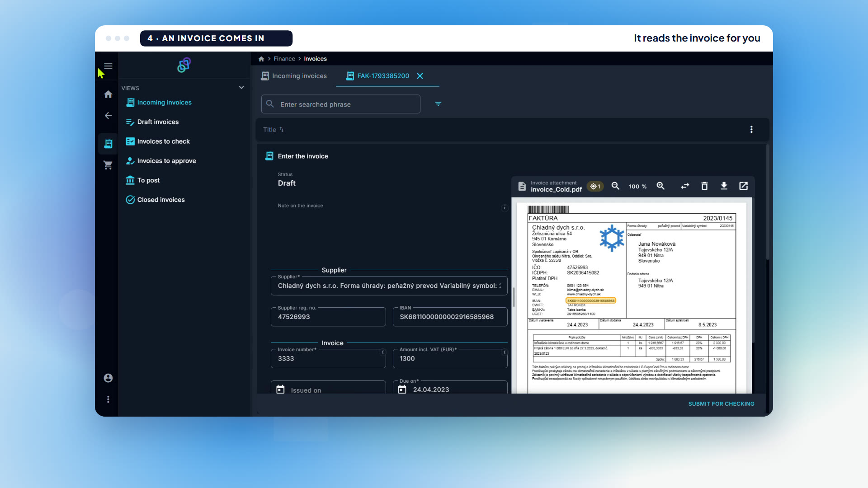Click the Supplier reg. no. field
The width and height of the screenshot is (868, 488).
point(328,317)
